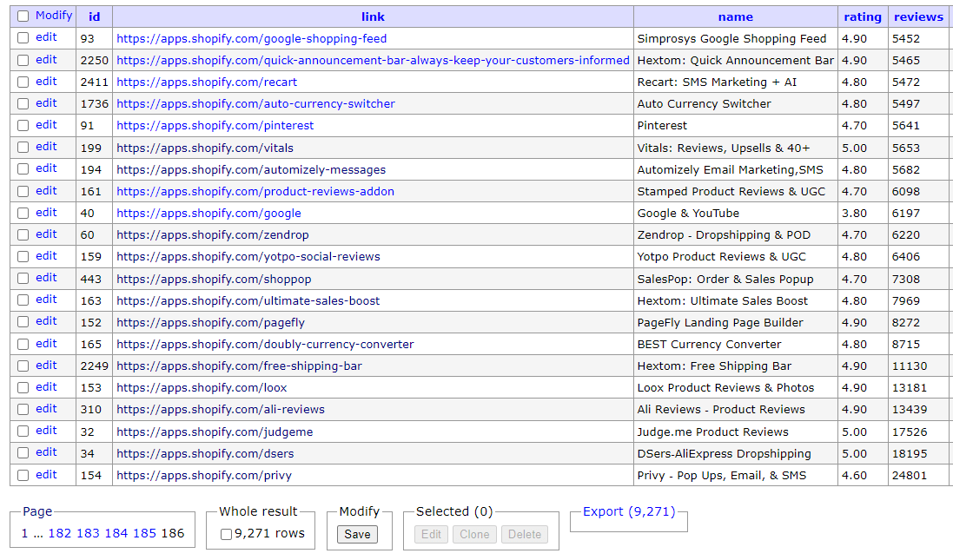
Task: Click the Save button under Modify
Action: coord(357,535)
